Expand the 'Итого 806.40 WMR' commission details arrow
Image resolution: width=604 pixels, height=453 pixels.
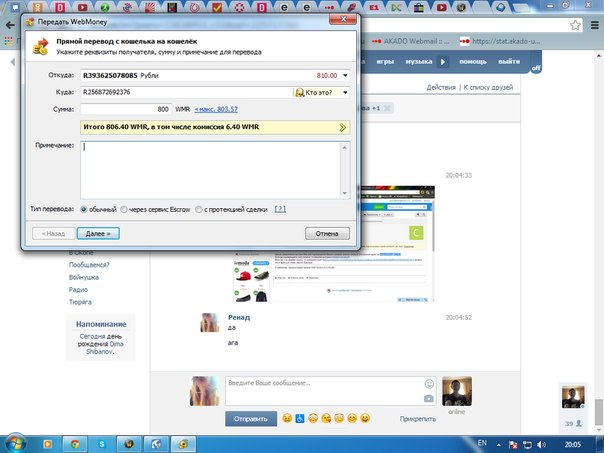(x=342, y=128)
